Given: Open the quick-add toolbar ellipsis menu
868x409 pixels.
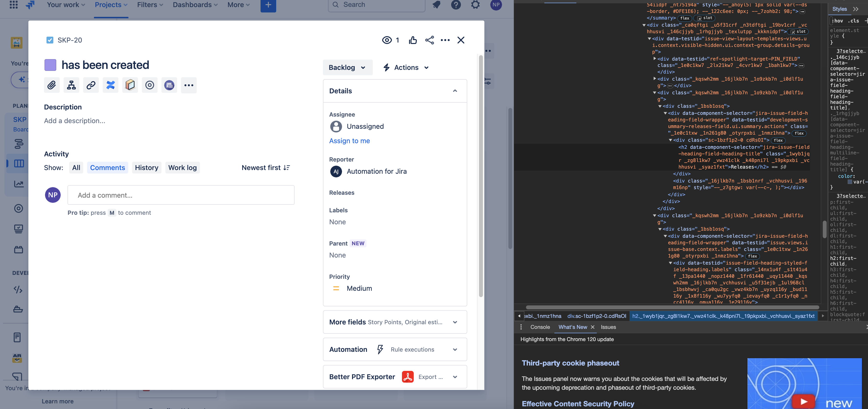Looking at the screenshot, I should [189, 85].
